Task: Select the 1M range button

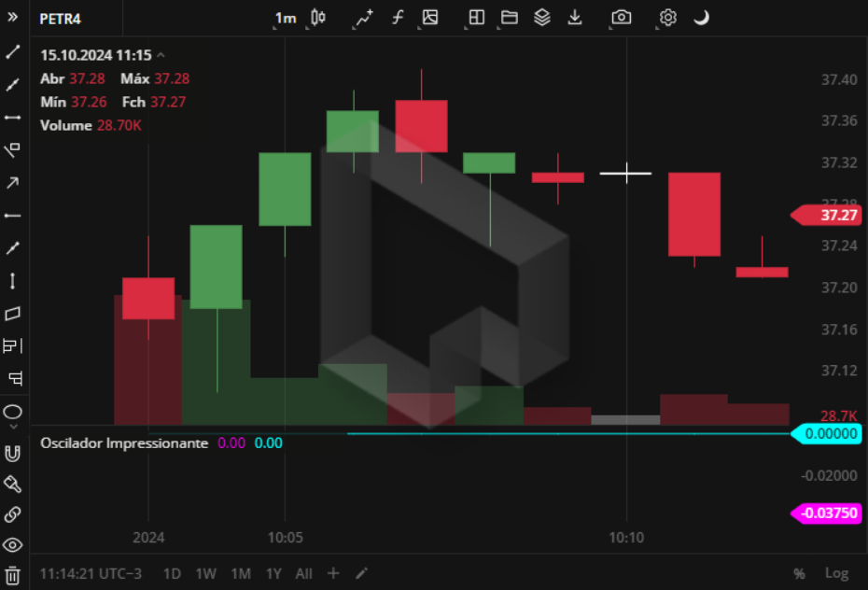Action: click(241, 574)
